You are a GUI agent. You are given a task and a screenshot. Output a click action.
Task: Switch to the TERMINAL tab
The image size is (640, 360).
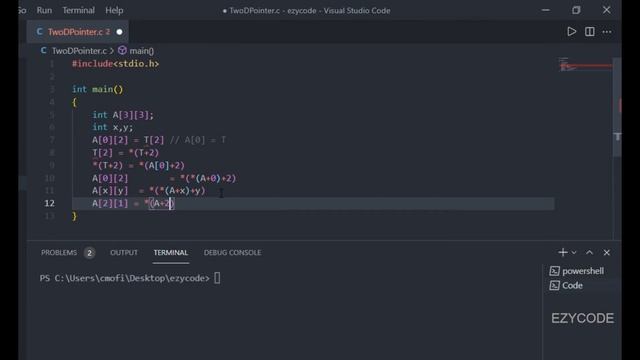pyautogui.click(x=171, y=253)
